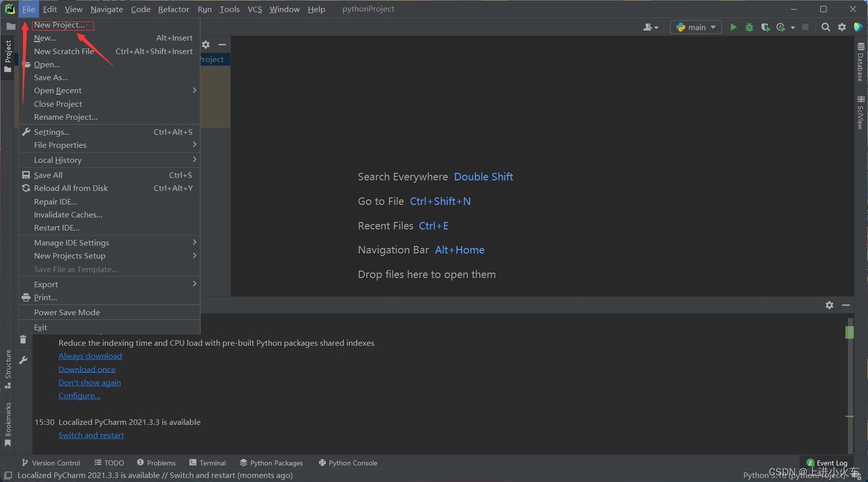Click the Event Log button
The height and width of the screenshot is (482, 868).
click(x=827, y=463)
